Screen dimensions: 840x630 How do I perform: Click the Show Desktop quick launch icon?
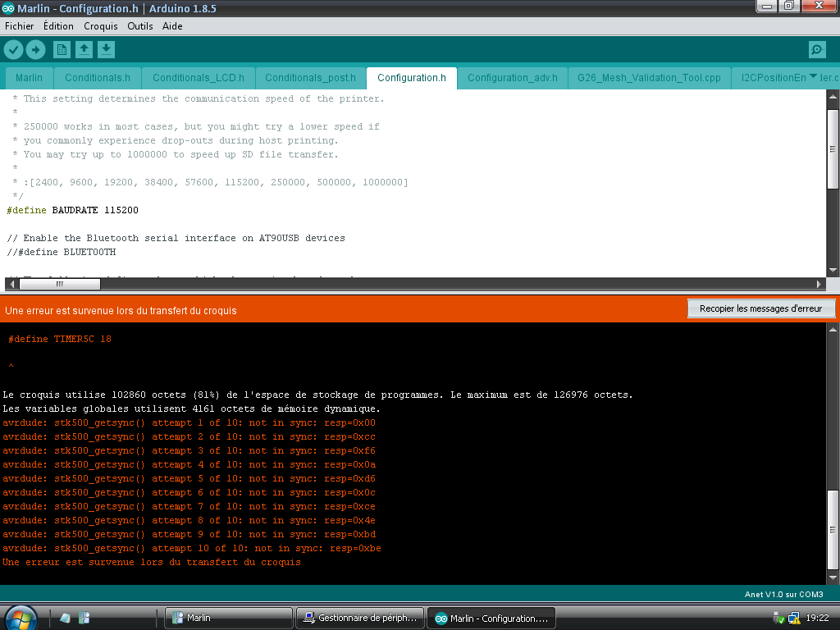[65, 618]
